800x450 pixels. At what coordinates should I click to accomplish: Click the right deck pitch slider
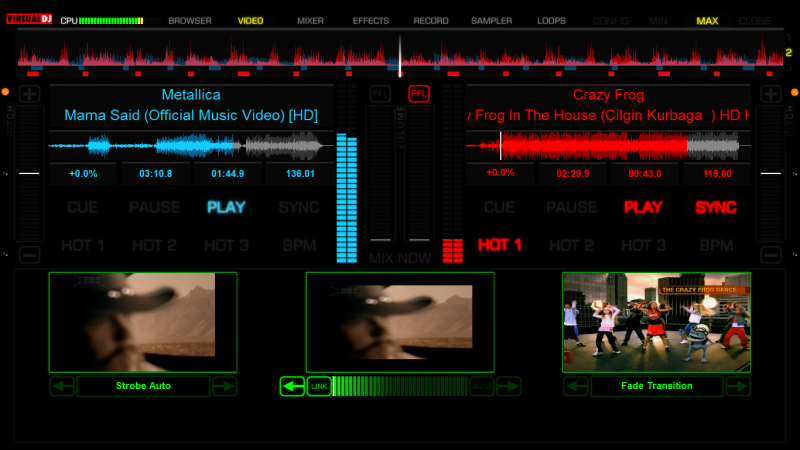tap(770, 173)
